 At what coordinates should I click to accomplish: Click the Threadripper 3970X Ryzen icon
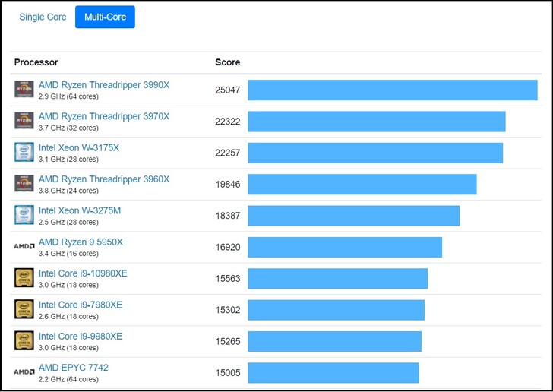click(24, 121)
